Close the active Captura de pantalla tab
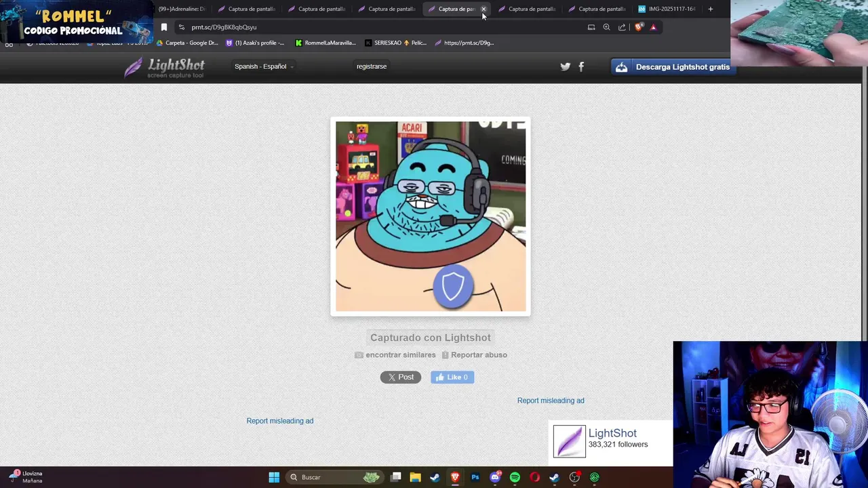868x488 pixels. tap(484, 9)
